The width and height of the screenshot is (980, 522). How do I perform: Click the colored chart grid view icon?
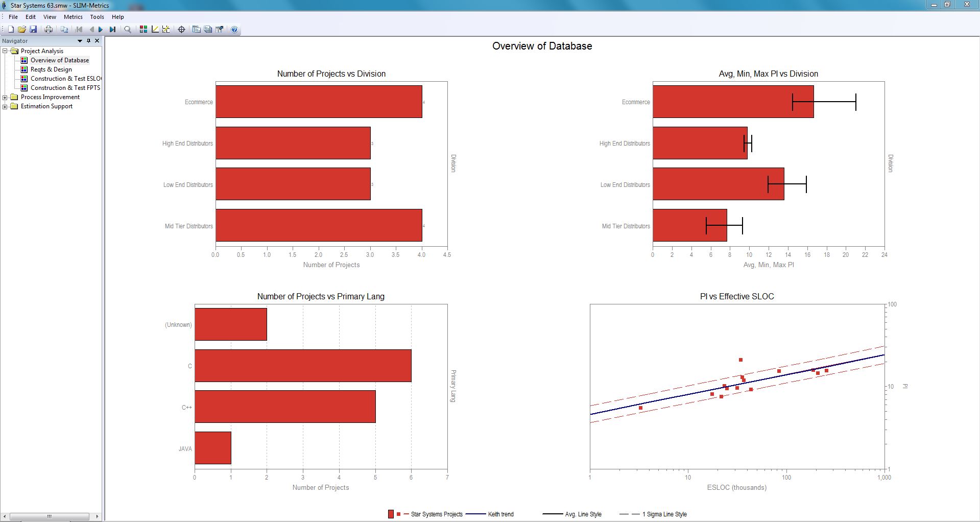tap(142, 29)
